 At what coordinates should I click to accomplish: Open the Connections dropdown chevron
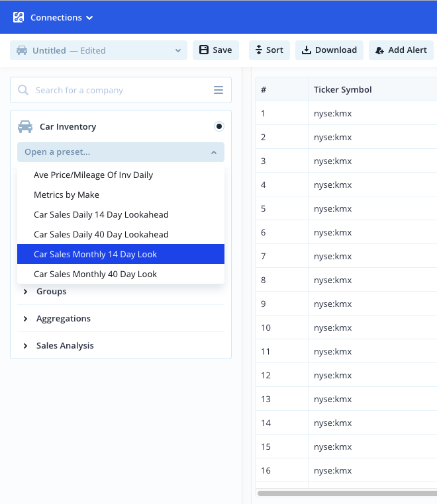(89, 18)
